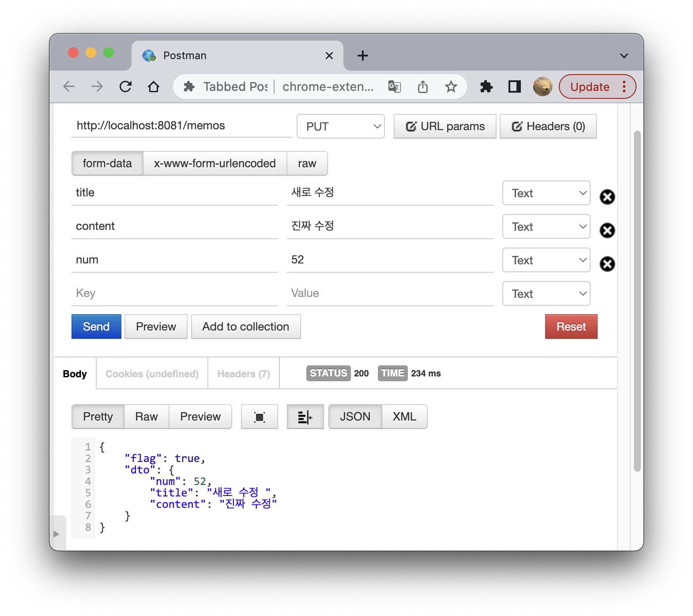Open the tab search chevron
Screen dimensions: 693x616
tap(624, 56)
